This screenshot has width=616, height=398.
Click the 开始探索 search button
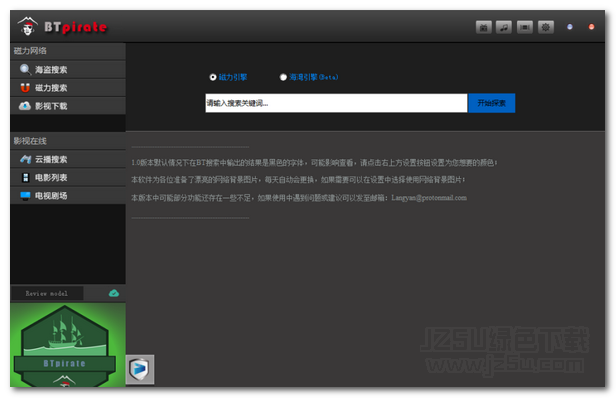pos(491,103)
